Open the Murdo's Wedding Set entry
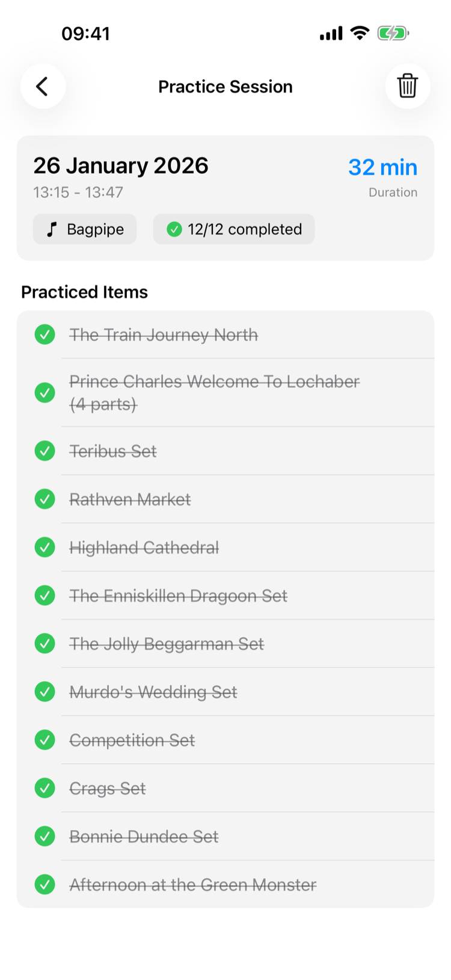 153,692
